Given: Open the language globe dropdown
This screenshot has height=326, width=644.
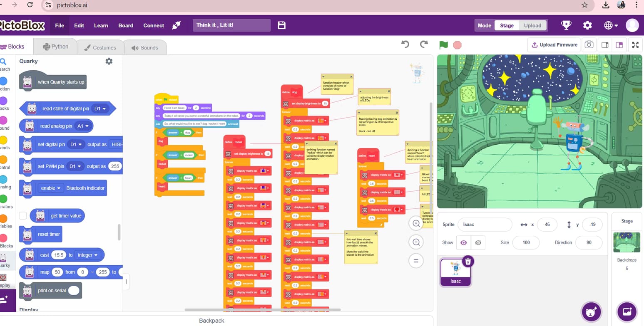Looking at the screenshot, I should 611,25.
